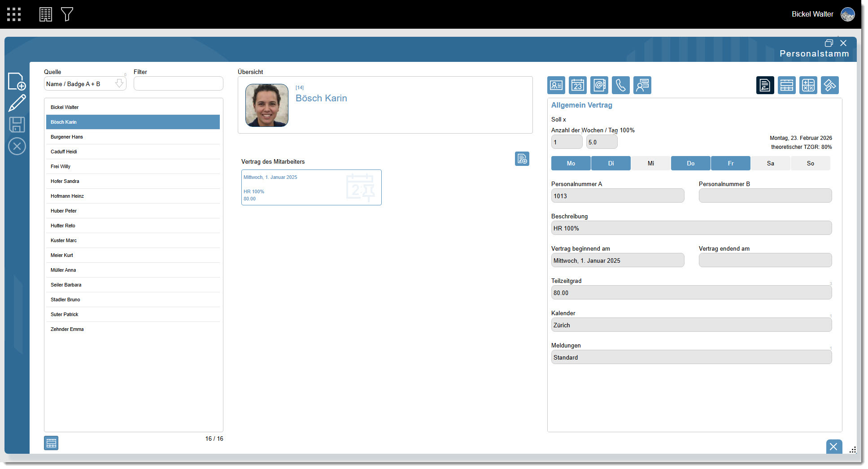868x469 pixels.
Task: Select the edit pencil icon in left sidebar
Action: pyautogui.click(x=17, y=103)
